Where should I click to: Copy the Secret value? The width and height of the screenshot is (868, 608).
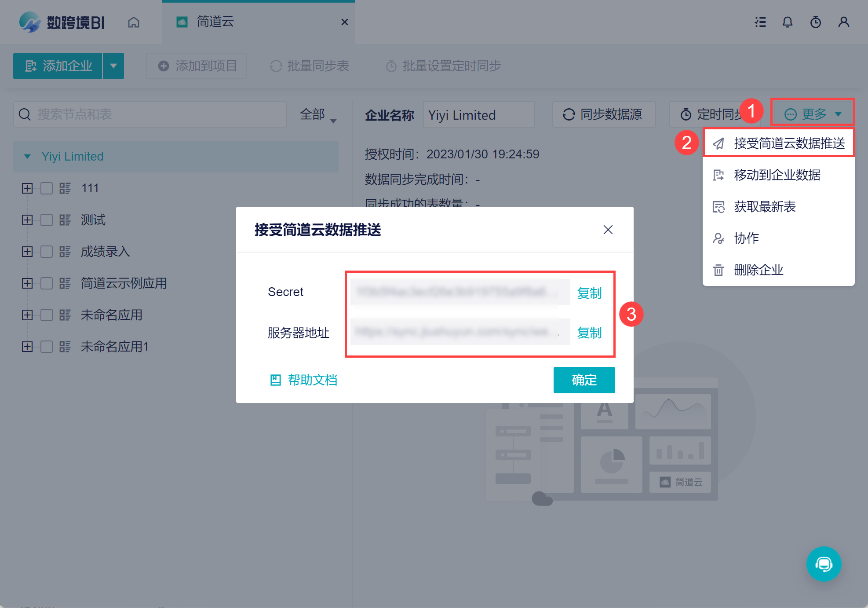click(589, 293)
